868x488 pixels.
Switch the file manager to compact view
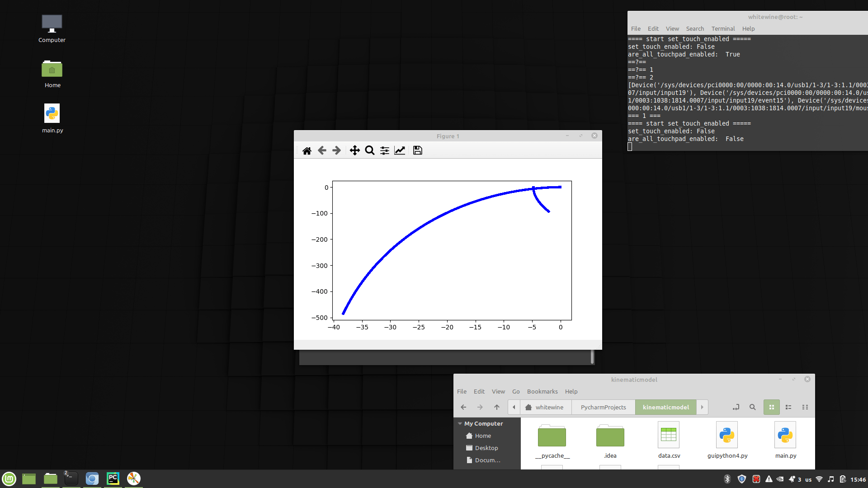coord(805,407)
